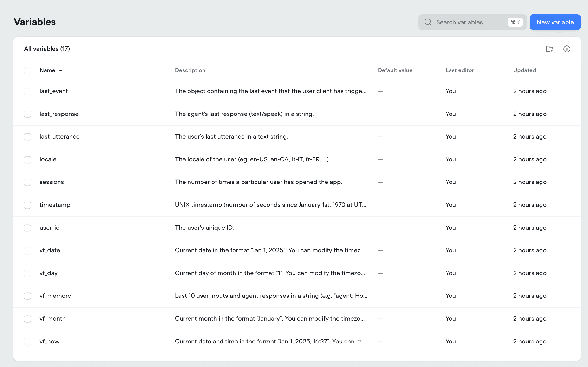Check the user_id row checkbox
The width and height of the screenshot is (588, 367).
tap(27, 228)
